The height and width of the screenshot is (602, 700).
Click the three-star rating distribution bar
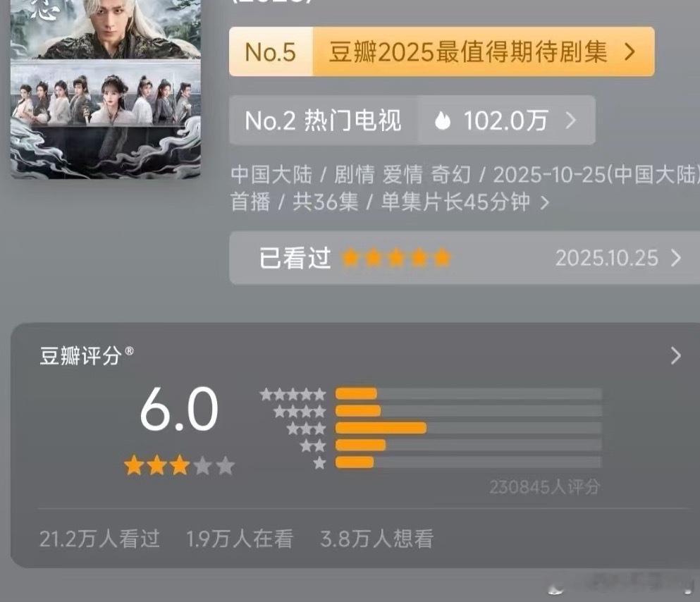[468, 429]
